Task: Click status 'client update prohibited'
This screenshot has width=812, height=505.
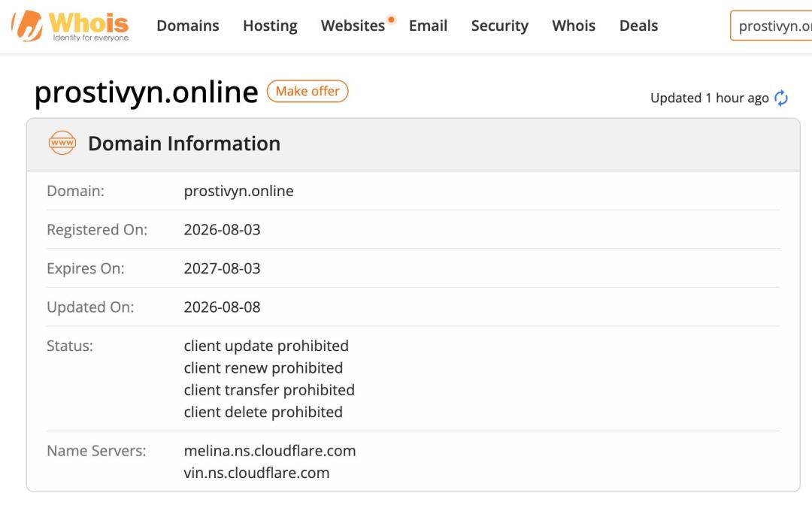Action: tap(266, 346)
